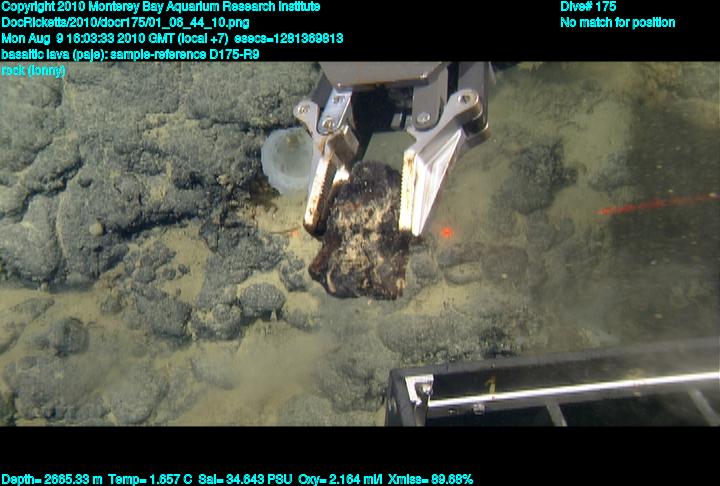Click the Monterey Bay Aquarium copyright line
Viewport: 720px width, 486px height.
tap(161, 7)
